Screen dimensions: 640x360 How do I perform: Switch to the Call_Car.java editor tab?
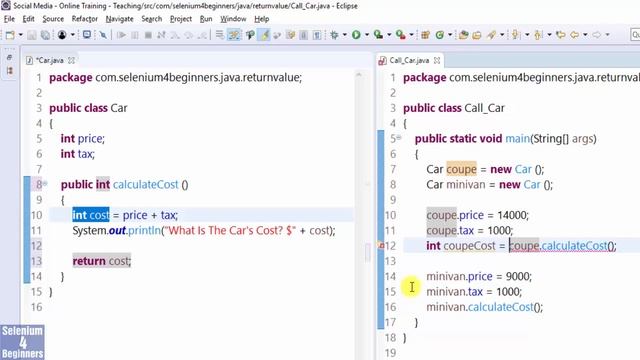409,60
